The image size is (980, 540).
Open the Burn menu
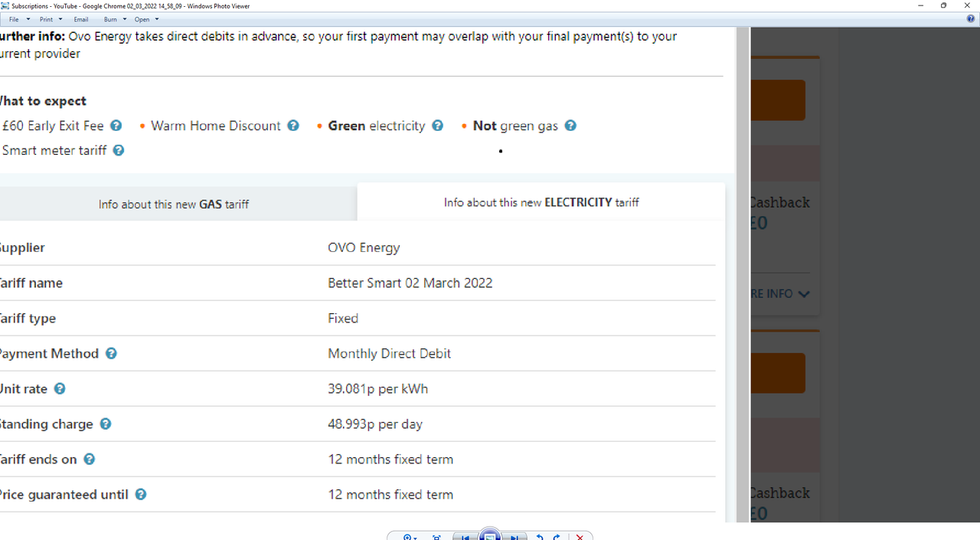coord(110,19)
